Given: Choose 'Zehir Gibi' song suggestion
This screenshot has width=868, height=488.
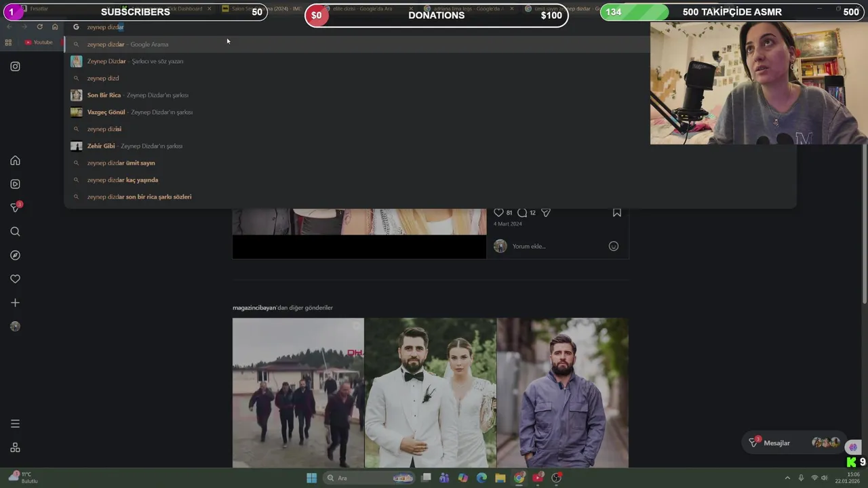Looking at the screenshot, I should pyautogui.click(x=430, y=146).
